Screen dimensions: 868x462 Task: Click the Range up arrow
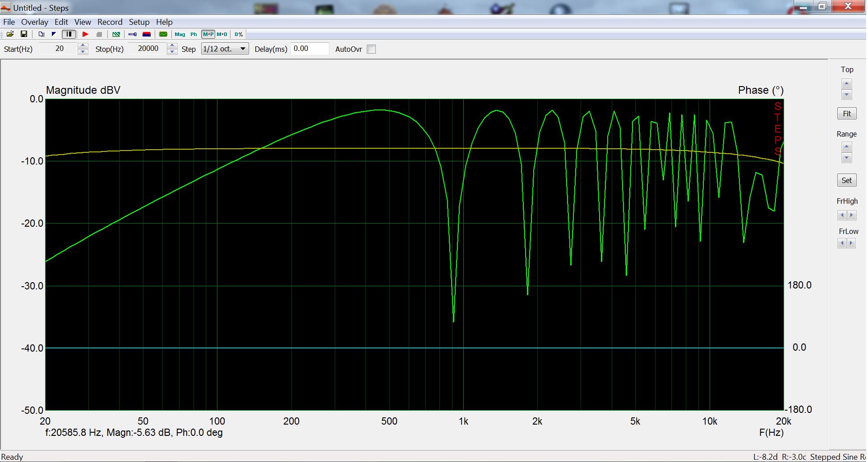847,147
